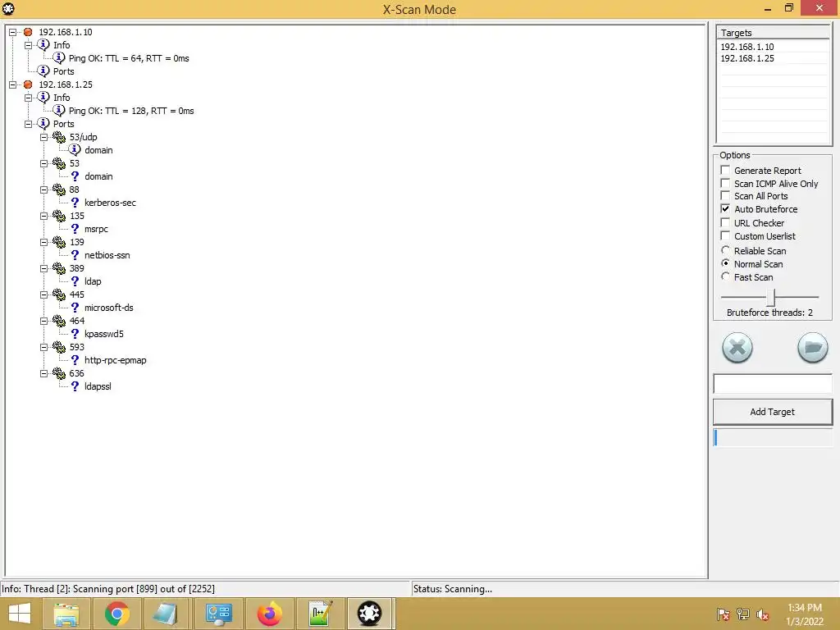Image resolution: width=840 pixels, height=630 pixels.
Task: Collapse the 53/udp port node
Action: pyautogui.click(x=44, y=137)
